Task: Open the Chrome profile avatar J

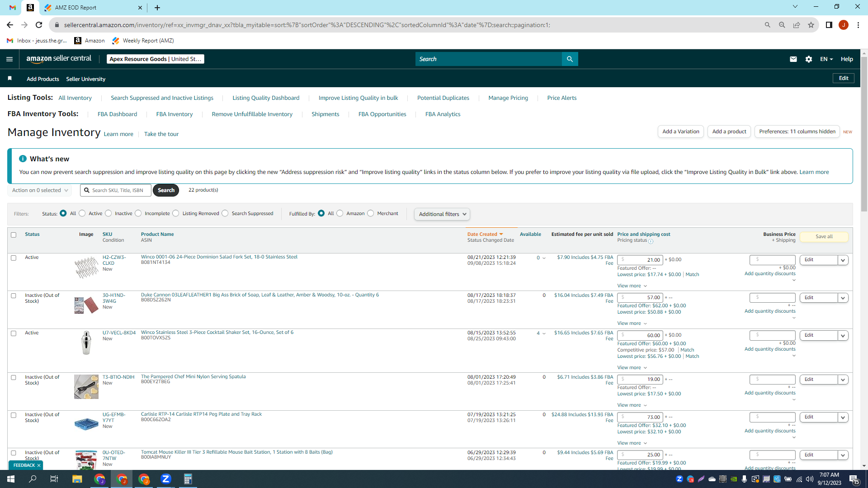Action: (844, 25)
